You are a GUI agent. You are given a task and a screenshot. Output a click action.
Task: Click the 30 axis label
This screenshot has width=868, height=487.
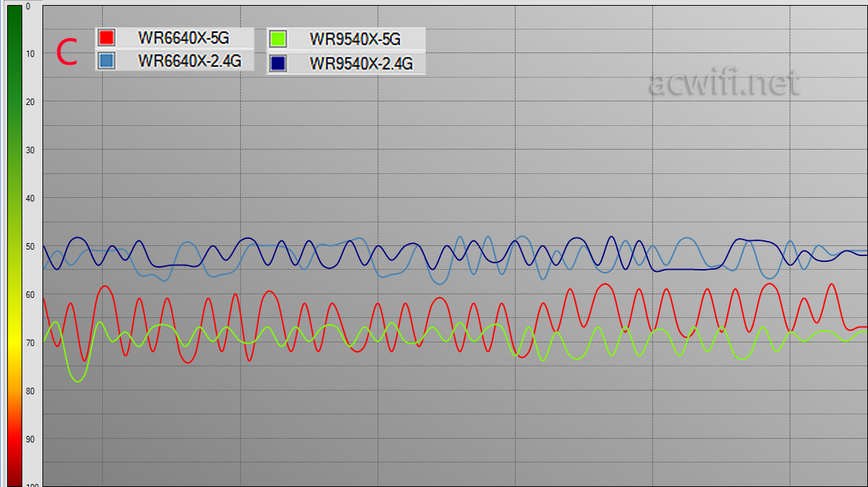tap(29, 150)
